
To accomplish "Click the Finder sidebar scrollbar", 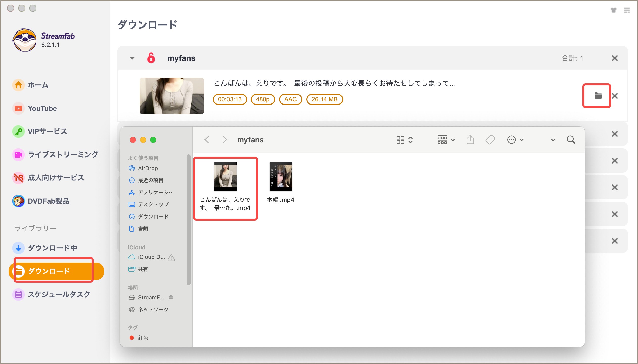I will point(188,220).
